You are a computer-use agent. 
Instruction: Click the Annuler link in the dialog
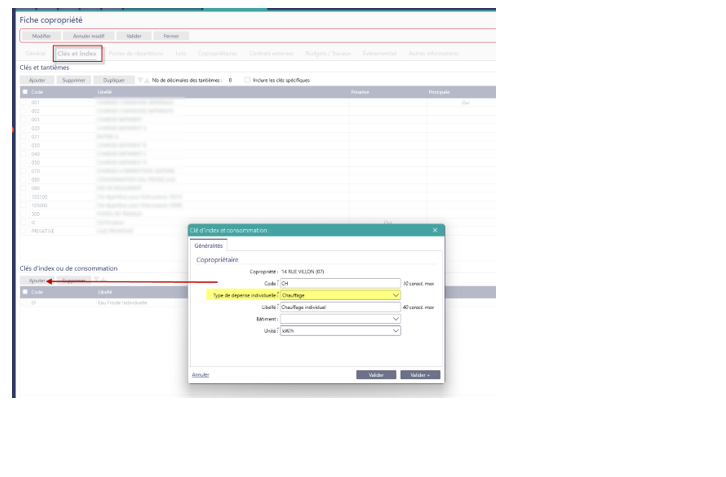[201, 375]
